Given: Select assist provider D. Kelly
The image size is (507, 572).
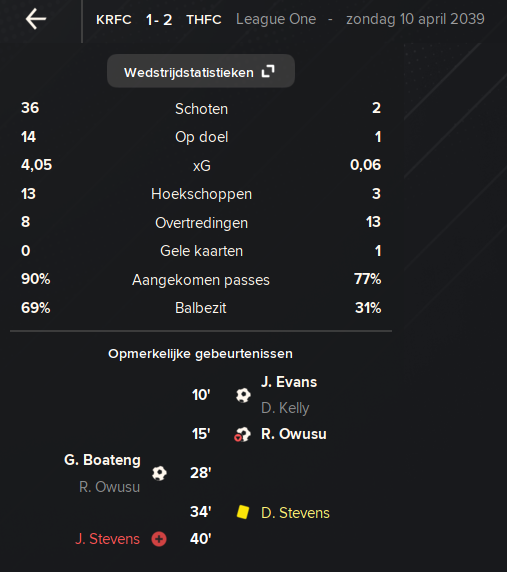Looking at the screenshot, I should tap(285, 408).
